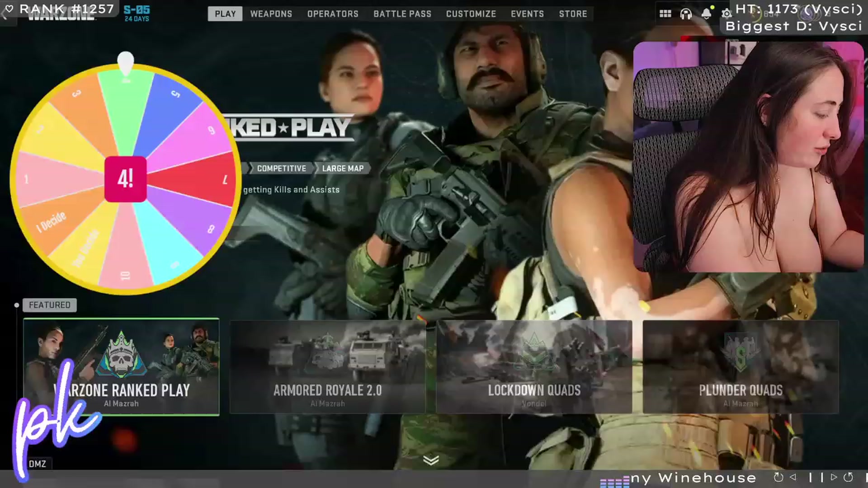Click the LARGE MAP tag
Screen dimensions: 868x488
342,168
